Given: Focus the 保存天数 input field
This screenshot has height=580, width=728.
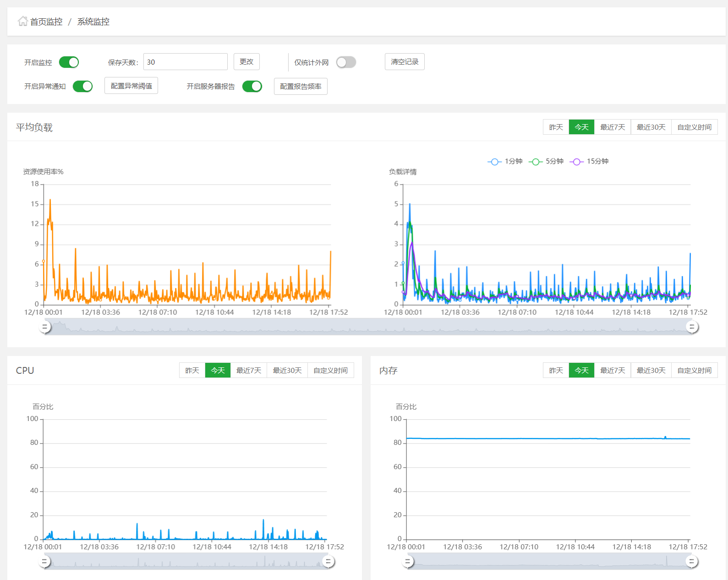Looking at the screenshot, I should tap(185, 62).
